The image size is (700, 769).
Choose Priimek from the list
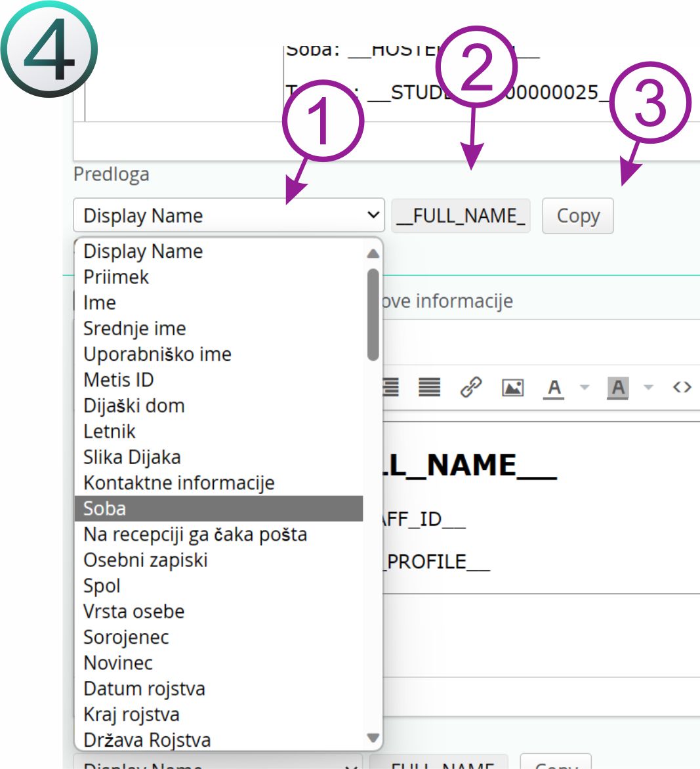(x=116, y=277)
